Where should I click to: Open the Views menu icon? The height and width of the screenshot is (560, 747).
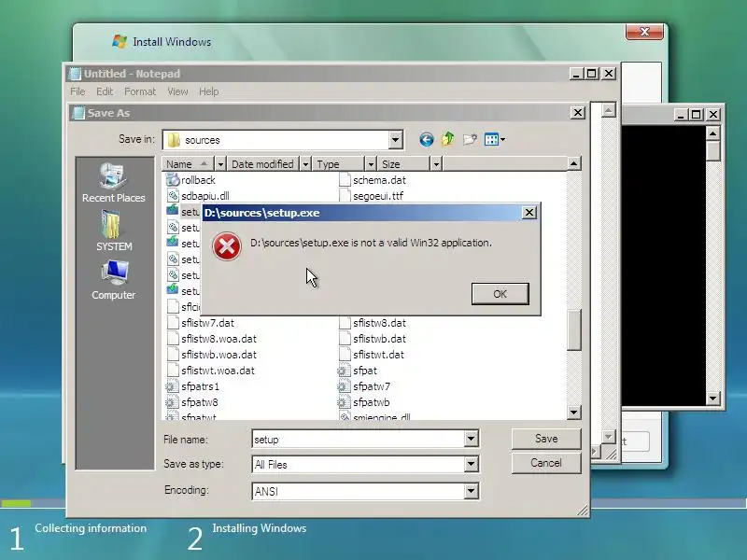point(495,139)
